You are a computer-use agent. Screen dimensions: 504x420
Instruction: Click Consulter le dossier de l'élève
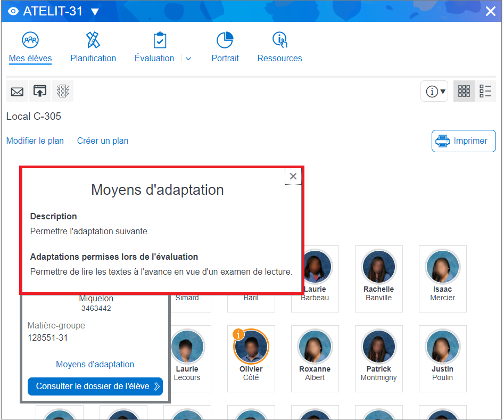(95, 386)
